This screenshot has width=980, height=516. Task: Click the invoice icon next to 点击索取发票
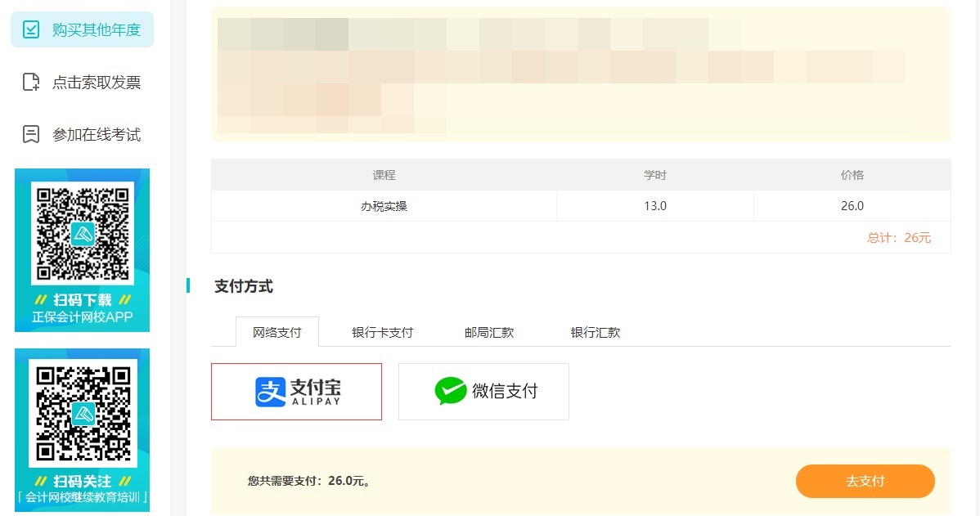tap(31, 82)
